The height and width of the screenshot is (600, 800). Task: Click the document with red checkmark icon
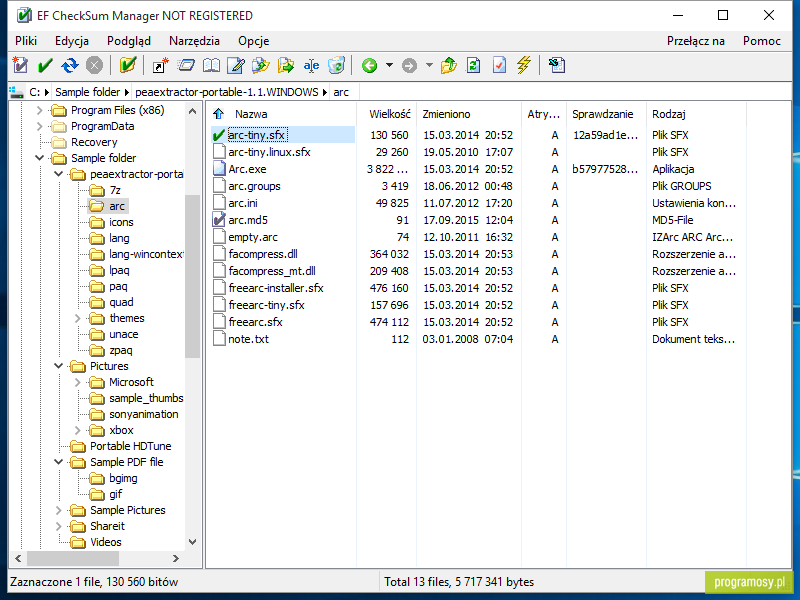tap(499, 65)
